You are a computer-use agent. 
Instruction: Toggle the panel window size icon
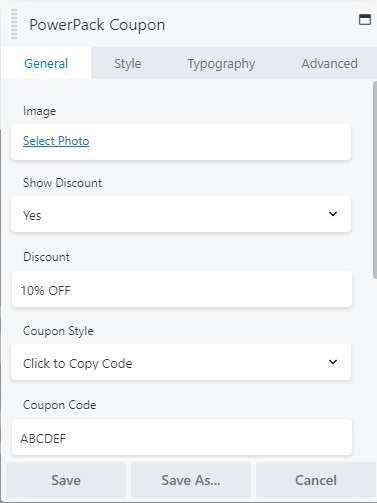coord(365,20)
